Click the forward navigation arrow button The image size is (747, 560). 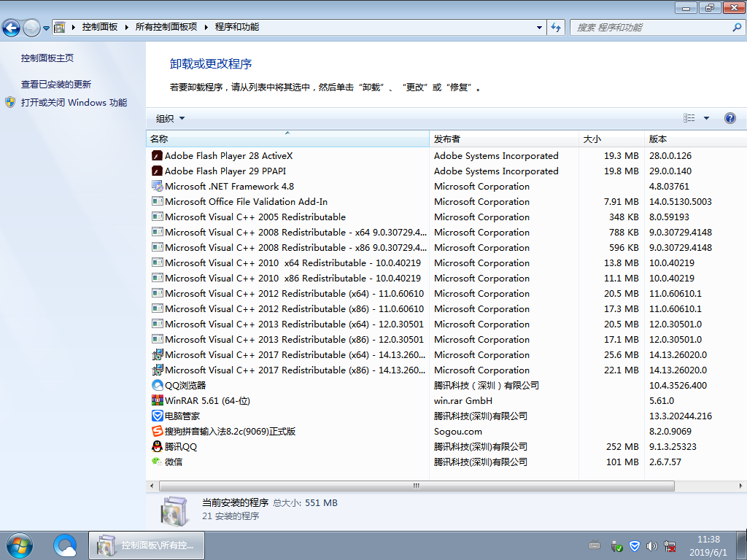[x=31, y=28]
